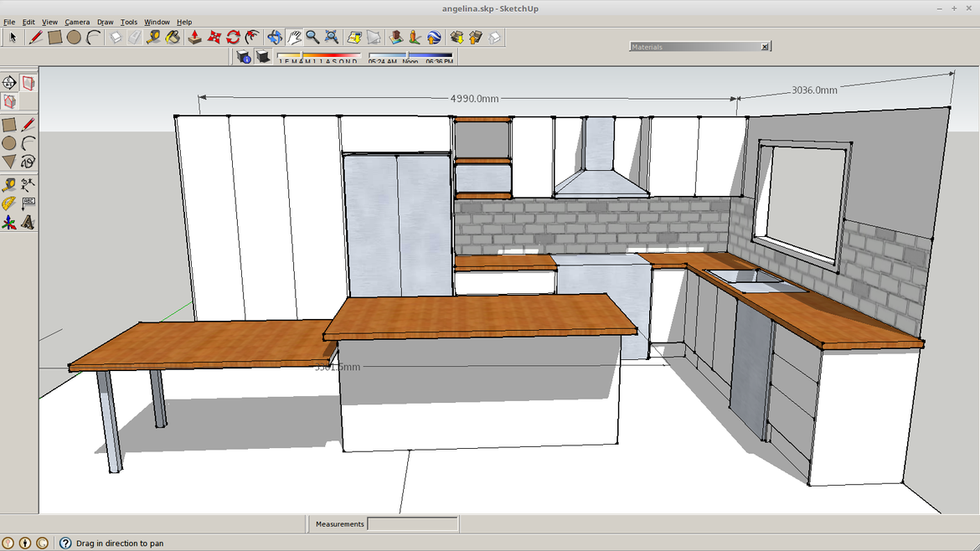Image resolution: width=980 pixels, height=551 pixels.
Task: Click the Measurements input box
Action: click(x=412, y=524)
